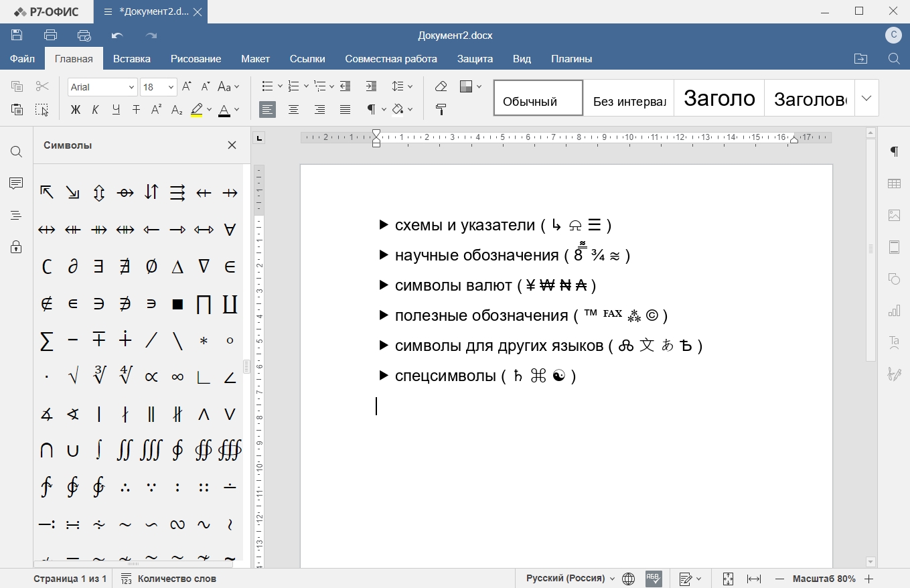Close the Символы panel
Screen dimensions: 910x588
click(232, 145)
